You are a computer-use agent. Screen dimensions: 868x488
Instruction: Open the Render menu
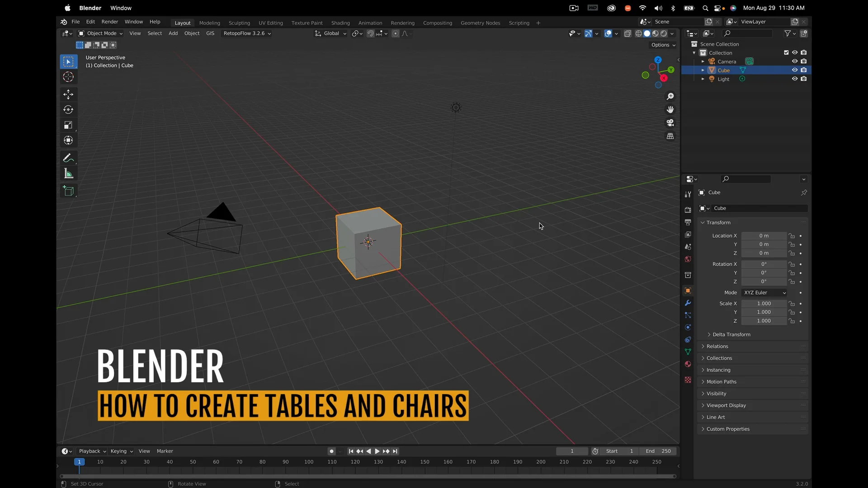tap(110, 22)
